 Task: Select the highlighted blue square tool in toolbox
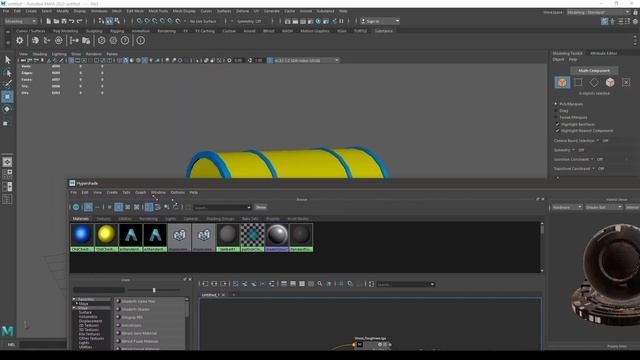pos(7,97)
